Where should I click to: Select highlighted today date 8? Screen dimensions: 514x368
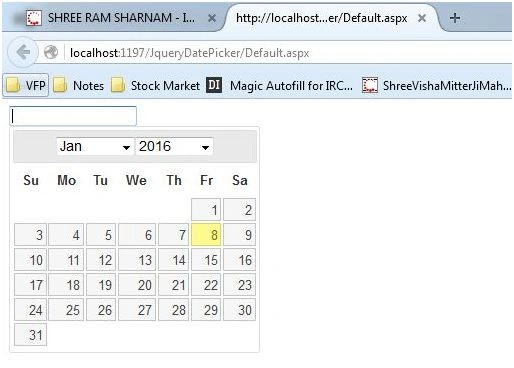(206, 235)
